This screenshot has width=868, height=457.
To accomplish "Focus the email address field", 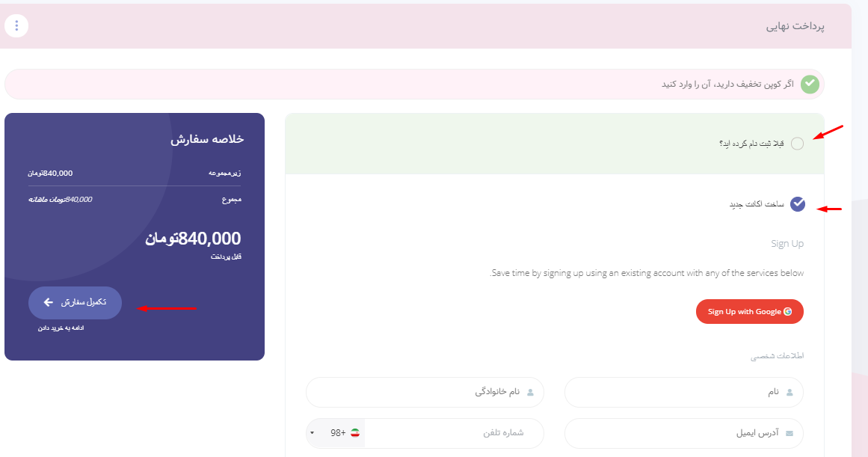I will (683, 433).
